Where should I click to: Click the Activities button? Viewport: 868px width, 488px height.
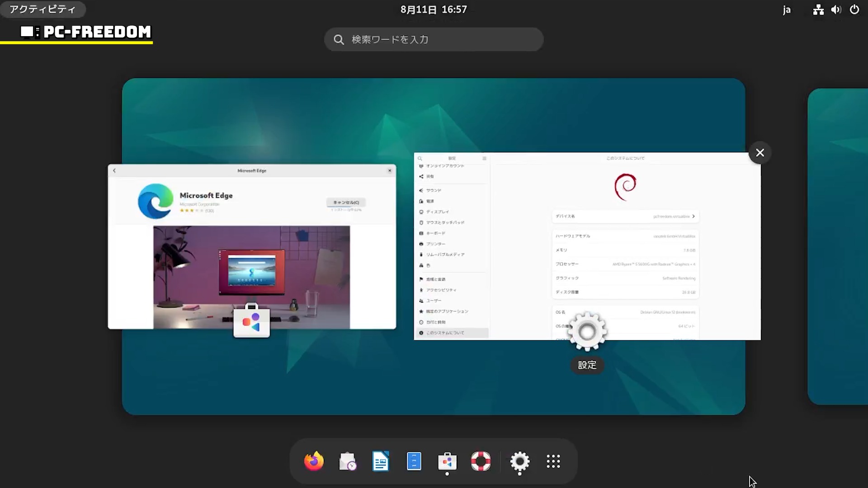click(x=42, y=9)
